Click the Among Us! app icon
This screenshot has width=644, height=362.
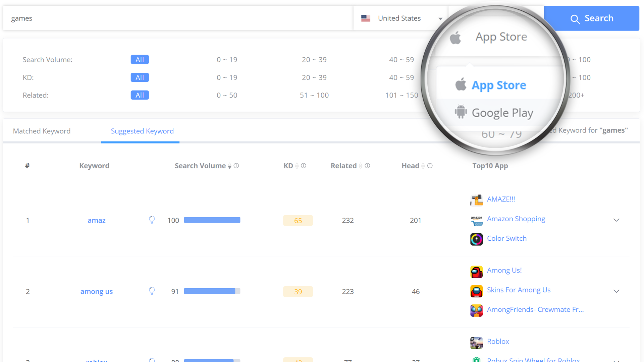[x=476, y=272]
